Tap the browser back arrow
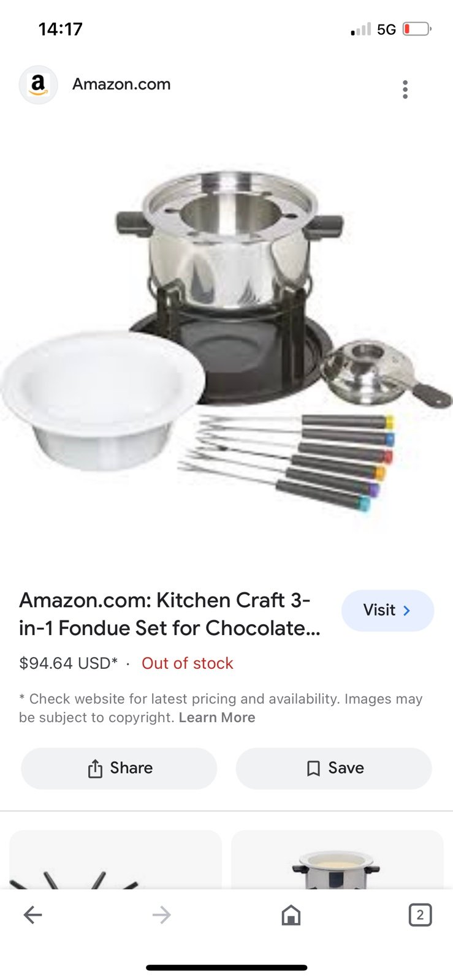Screen dimensions: 453x980 32,915
